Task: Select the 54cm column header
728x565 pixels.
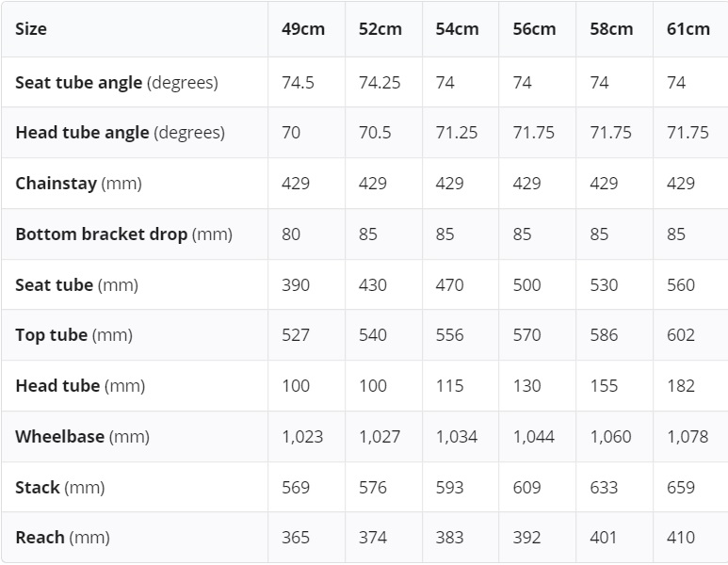Action: tap(457, 29)
